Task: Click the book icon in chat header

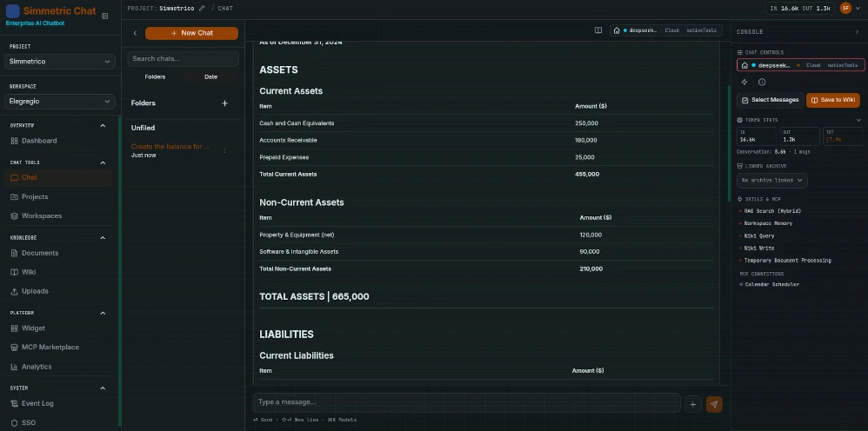Action: coord(598,30)
